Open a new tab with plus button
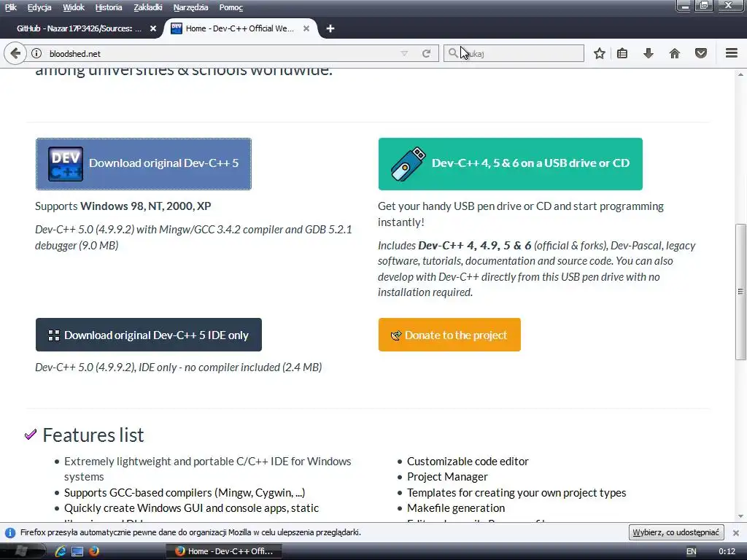 [x=330, y=28]
